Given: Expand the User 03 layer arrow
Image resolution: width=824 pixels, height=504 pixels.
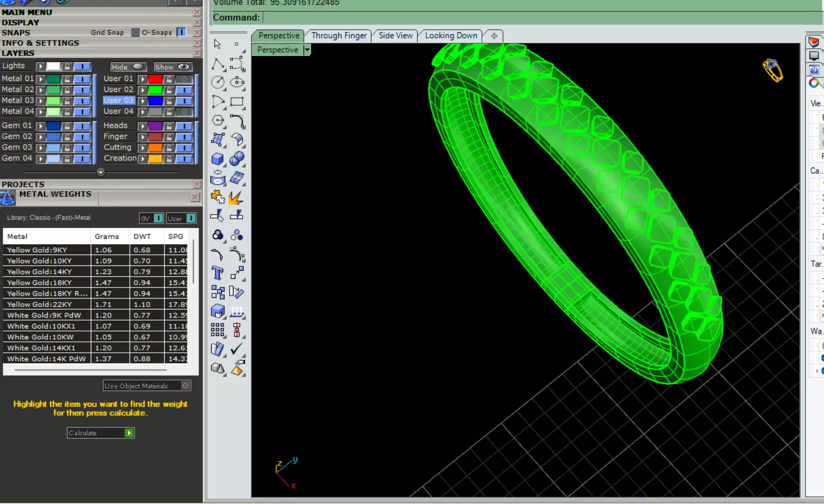Looking at the screenshot, I should tap(143, 101).
